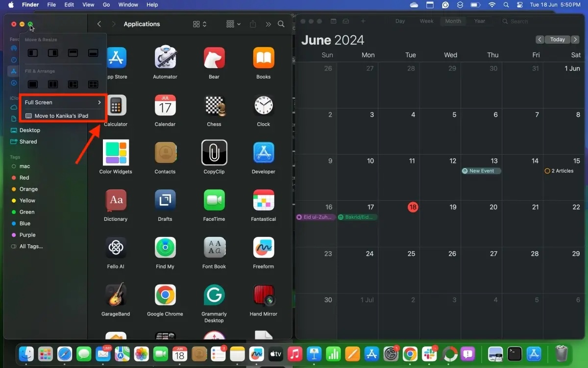588x368 pixels.
Task: Switch Calendar to Week view
Action: click(426, 21)
